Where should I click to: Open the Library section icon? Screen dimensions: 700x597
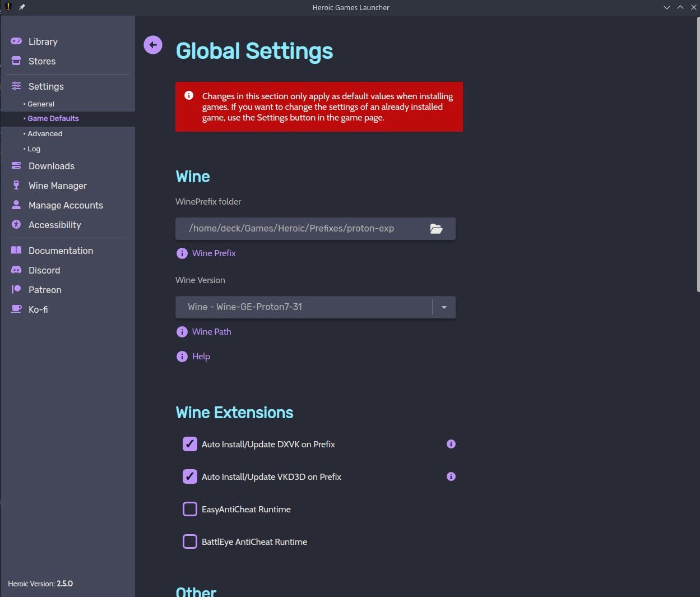[15, 41]
